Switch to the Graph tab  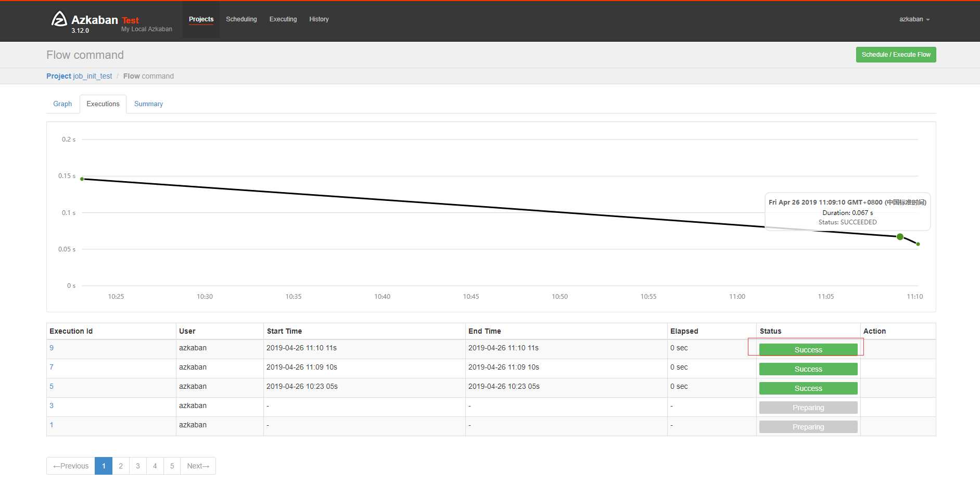point(62,104)
